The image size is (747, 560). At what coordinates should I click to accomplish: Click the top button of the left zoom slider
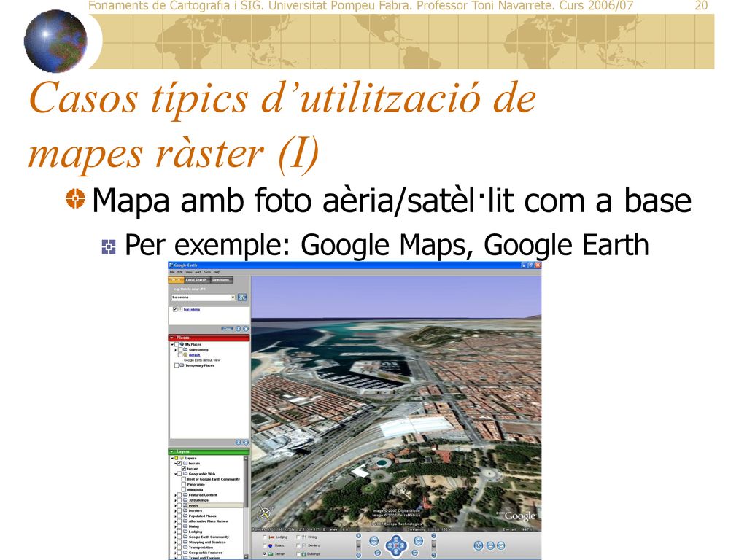[359, 536]
